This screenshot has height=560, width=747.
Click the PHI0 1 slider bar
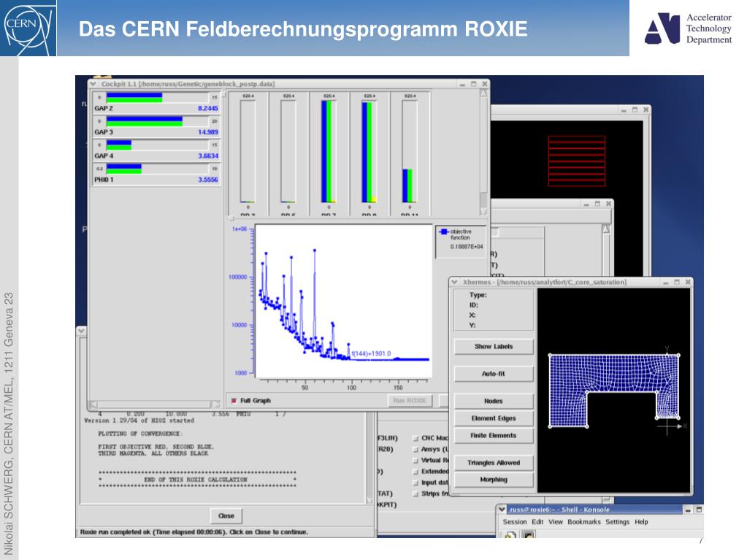coord(157,169)
